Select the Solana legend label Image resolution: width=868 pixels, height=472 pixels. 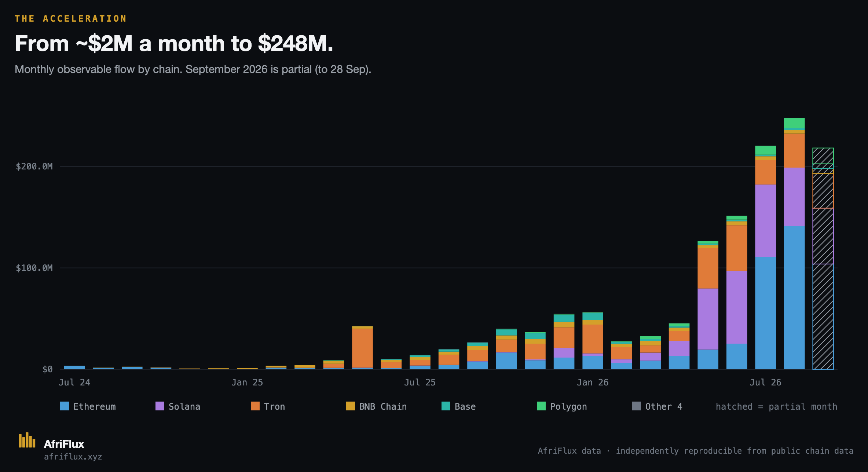coord(184,406)
